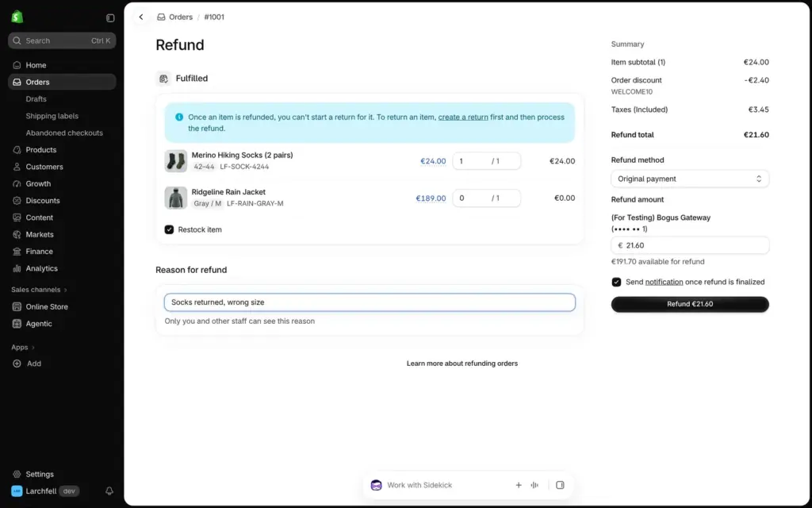The width and height of the screenshot is (812, 508).
Task: Click the Discounts icon in sidebar
Action: 17,201
